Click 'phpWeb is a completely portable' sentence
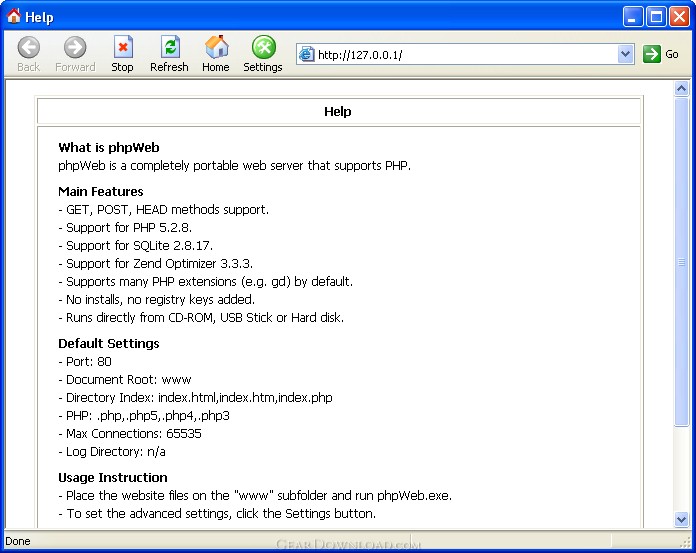Viewport: 696px width, 553px height. pyautogui.click(x=234, y=166)
